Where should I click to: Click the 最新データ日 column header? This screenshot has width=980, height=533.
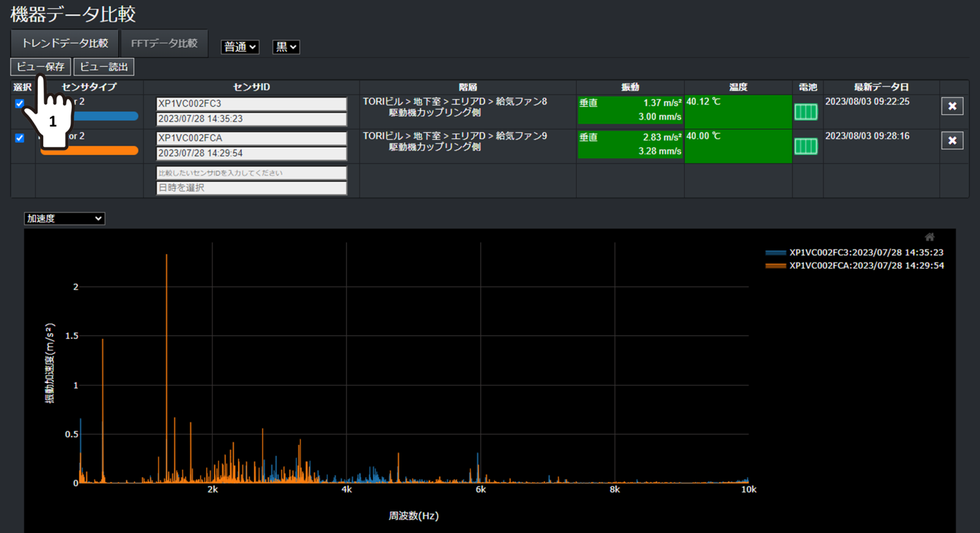[x=881, y=87]
